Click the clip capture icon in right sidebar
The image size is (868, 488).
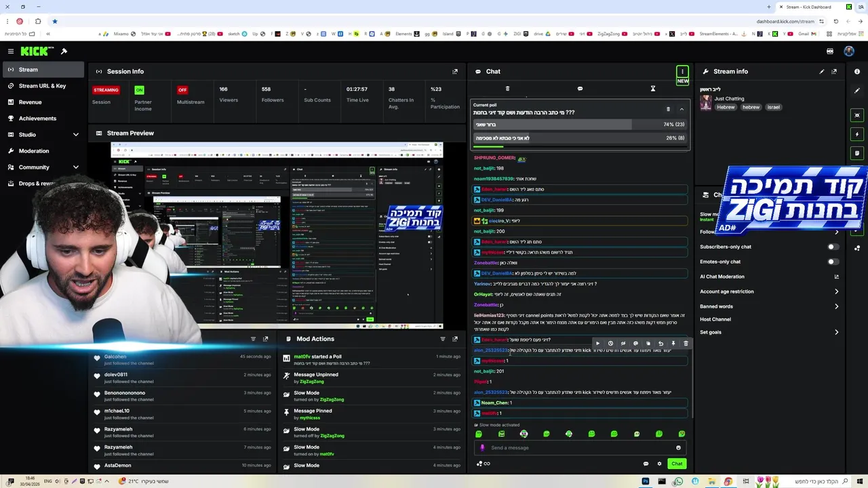(857, 115)
